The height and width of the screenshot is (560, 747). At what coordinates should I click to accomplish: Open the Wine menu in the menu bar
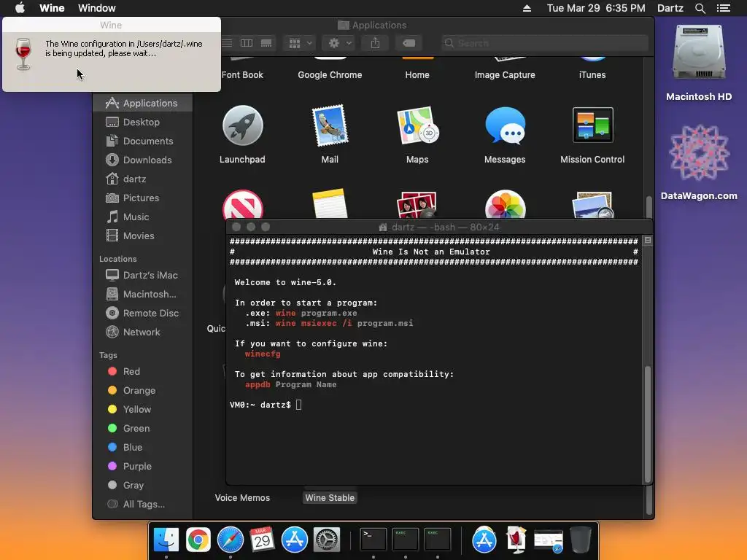click(x=52, y=8)
